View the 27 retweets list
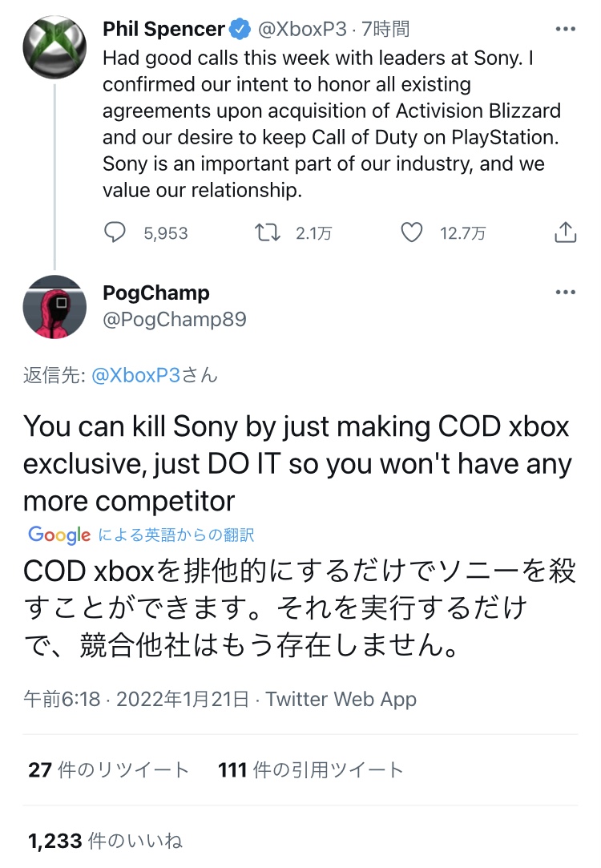The width and height of the screenshot is (601, 868). point(108,770)
